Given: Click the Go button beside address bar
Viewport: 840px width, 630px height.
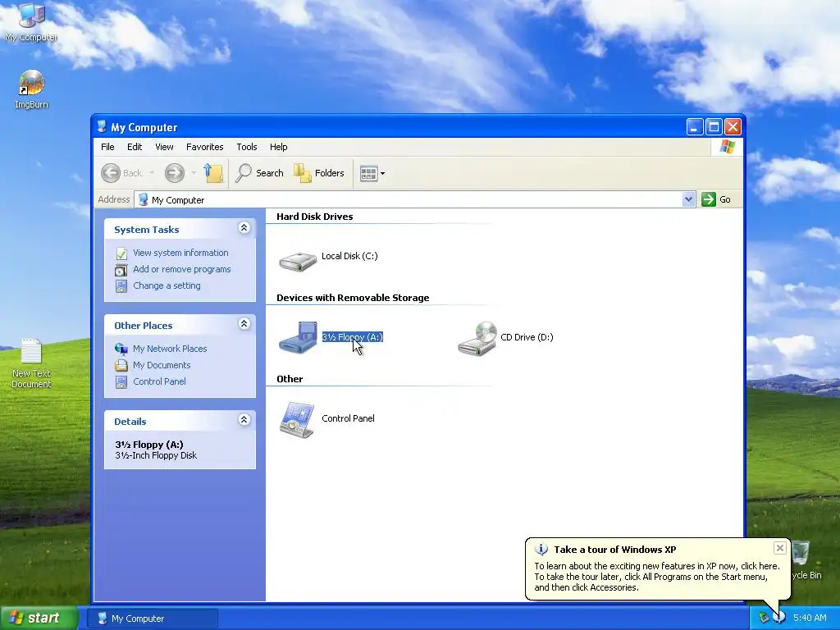Looking at the screenshot, I should [x=716, y=199].
